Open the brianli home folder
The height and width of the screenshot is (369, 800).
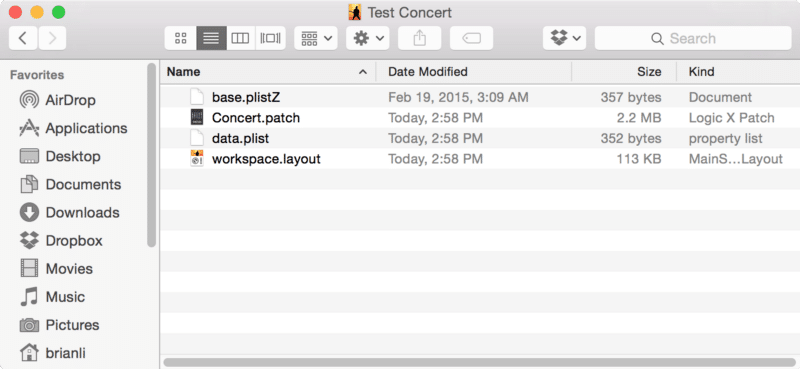coord(52,353)
